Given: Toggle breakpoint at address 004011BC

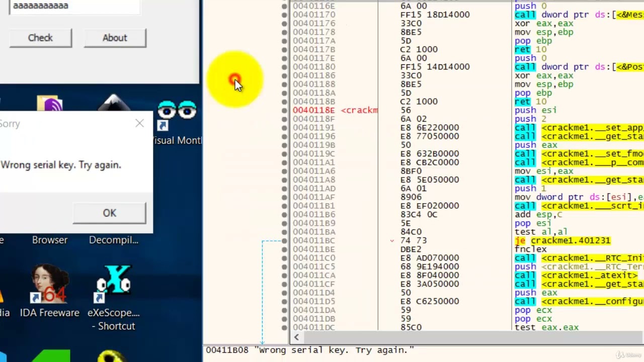Looking at the screenshot, I should [x=285, y=240].
